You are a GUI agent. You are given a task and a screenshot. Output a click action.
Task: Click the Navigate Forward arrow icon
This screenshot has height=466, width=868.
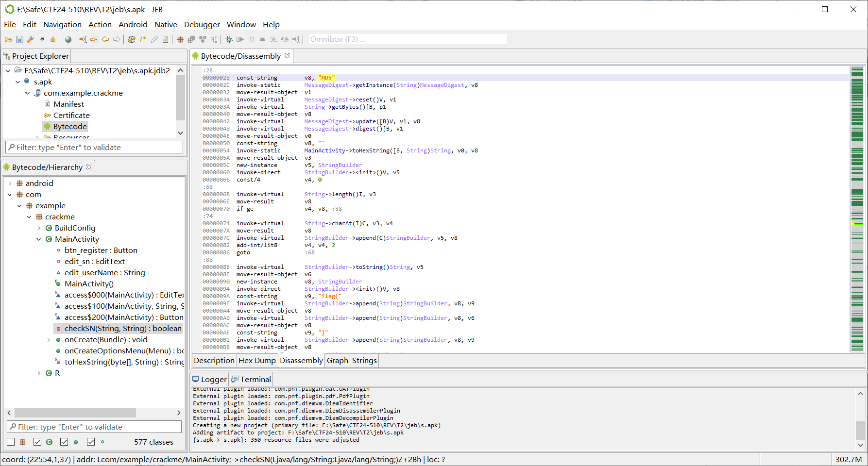click(117, 39)
